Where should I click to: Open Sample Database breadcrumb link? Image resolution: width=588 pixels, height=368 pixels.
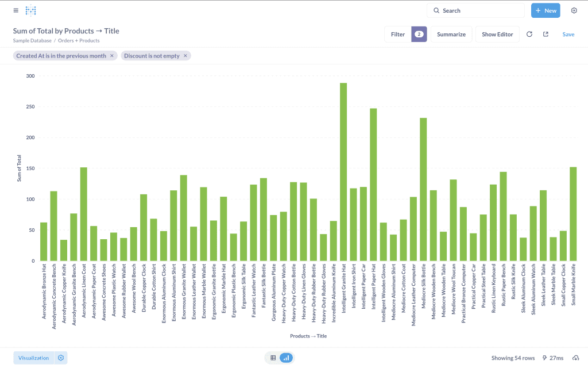coord(32,41)
